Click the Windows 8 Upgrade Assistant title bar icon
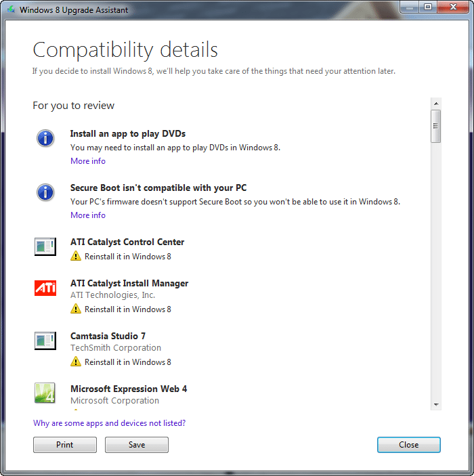 [12, 9]
